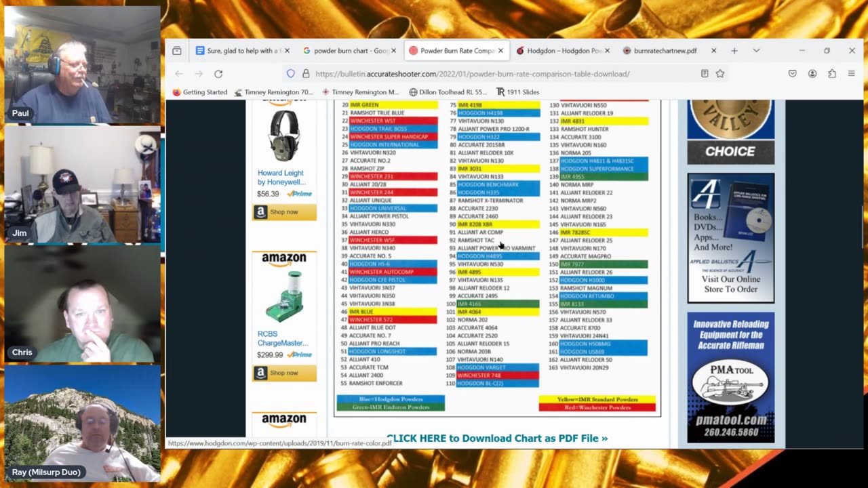This screenshot has width=868, height=488.
Task: Open a new tab with plus button
Action: point(734,51)
